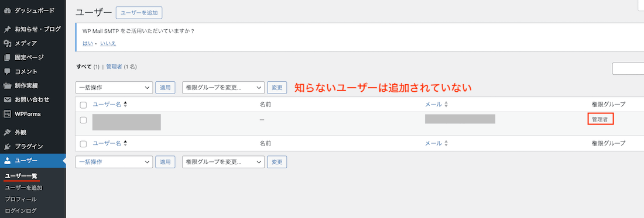644x218 pixels.
Task: Click ユーザーを追加 button beside page title
Action: coord(139,13)
